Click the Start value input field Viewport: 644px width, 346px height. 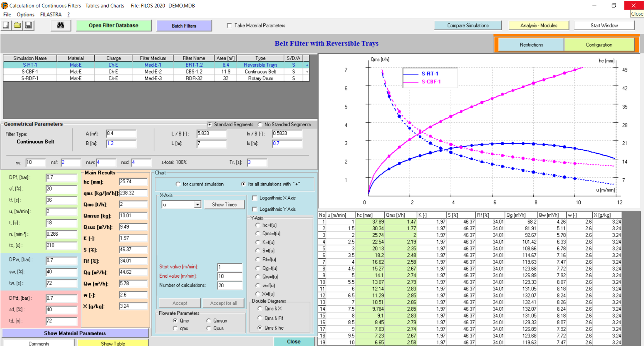pyautogui.click(x=229, y=267)
